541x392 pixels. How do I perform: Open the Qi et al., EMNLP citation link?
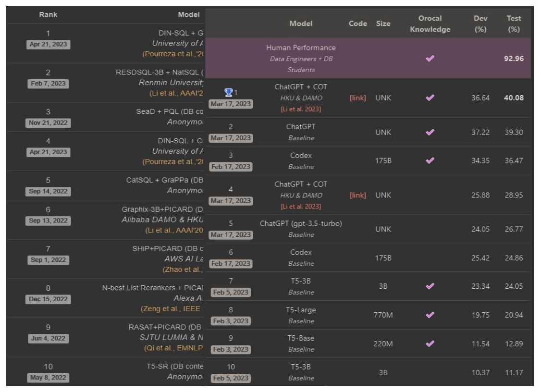pyautogui.click(x=173, y=348)
